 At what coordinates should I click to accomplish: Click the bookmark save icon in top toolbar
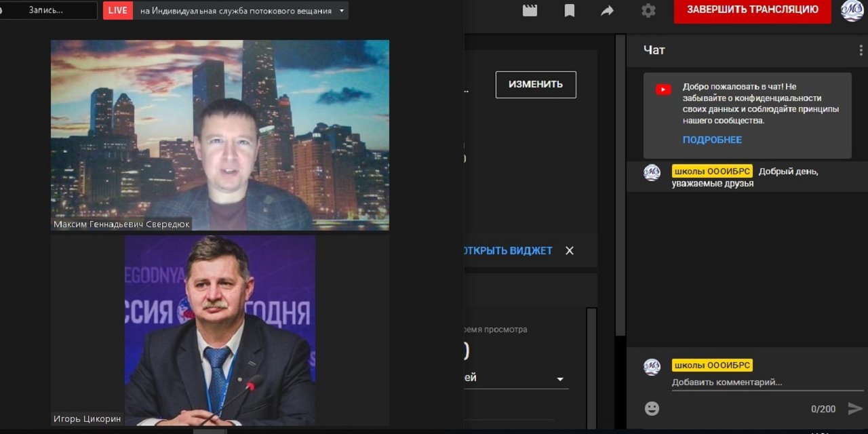click(569, 11)
